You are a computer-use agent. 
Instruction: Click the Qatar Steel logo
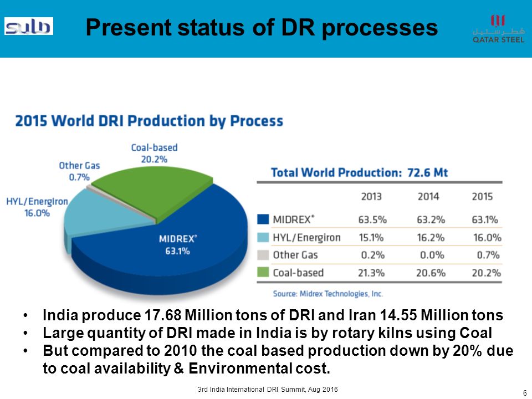(x=498, y=29)
